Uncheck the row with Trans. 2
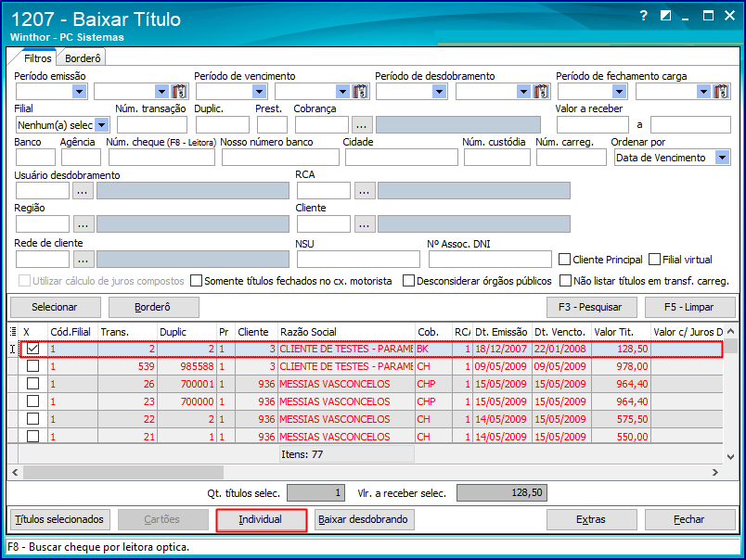 pos(32,349)
